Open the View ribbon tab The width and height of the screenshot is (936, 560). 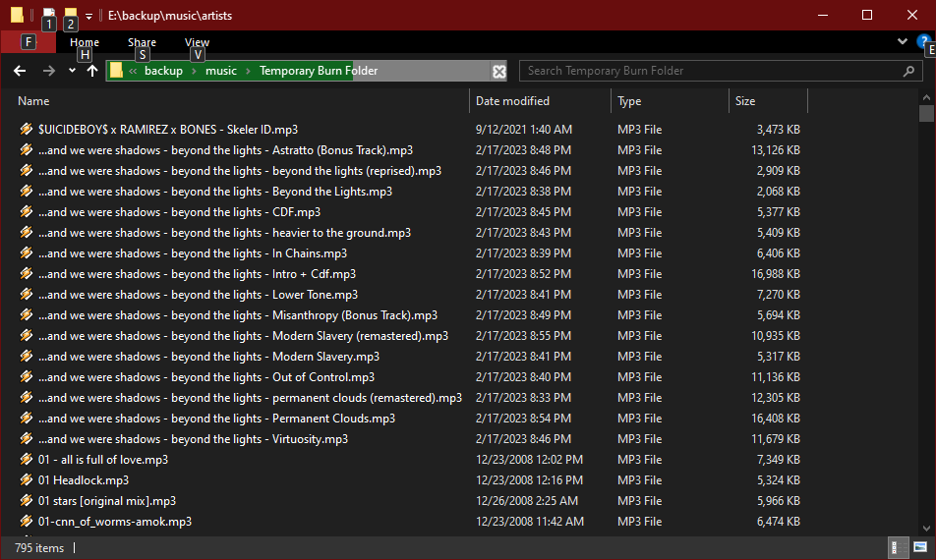pyautogui.click(x=197, y=42)
